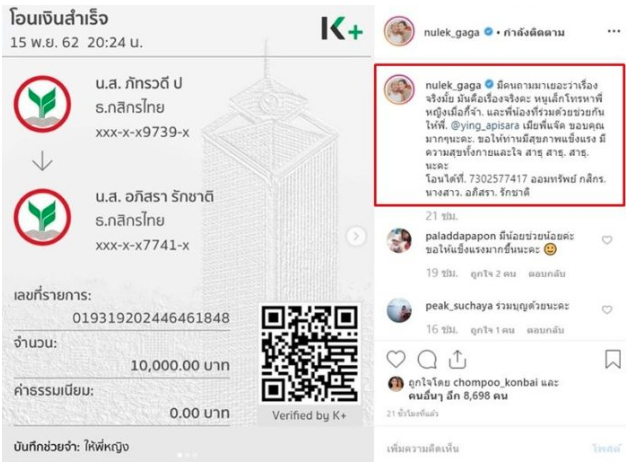Viewport: 629px width, 469px height.
Task: Click the QR code on transfer slip
Action: [x=309, y=354]
